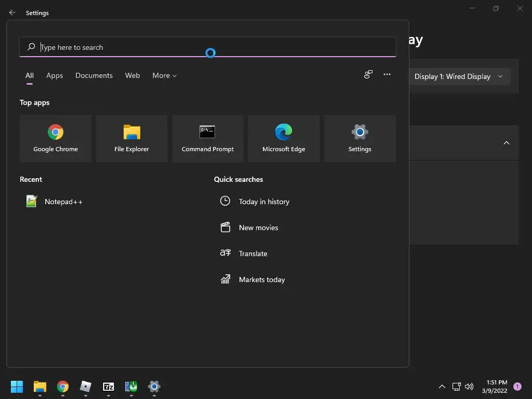Open the mouse utility taskbar icon
532x399 pixels.
[x=131, y=387]
